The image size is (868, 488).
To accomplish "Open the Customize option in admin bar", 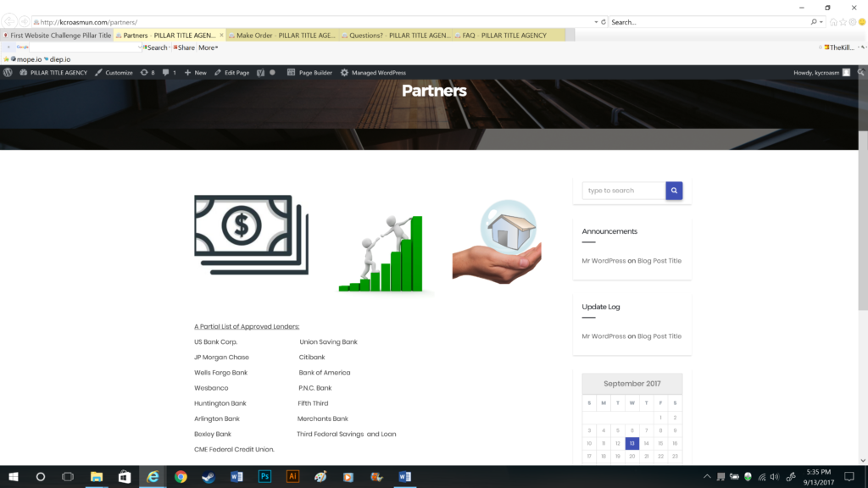I will (114, 73).
